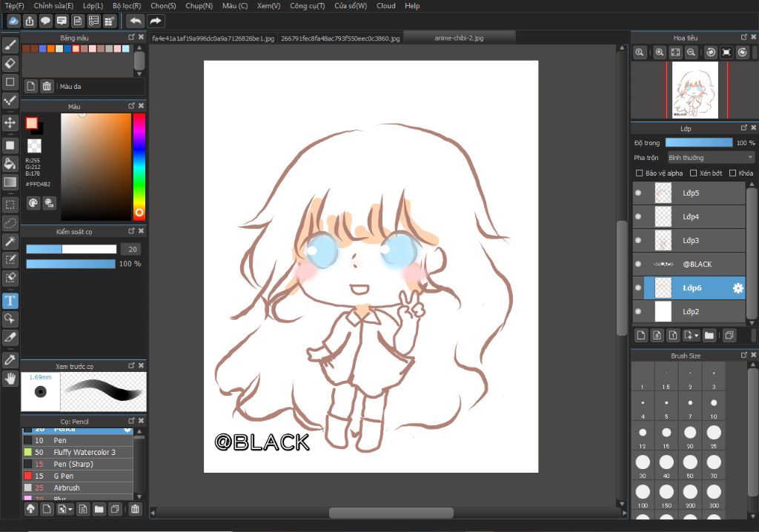Select the Text tool

coord(10,301)
